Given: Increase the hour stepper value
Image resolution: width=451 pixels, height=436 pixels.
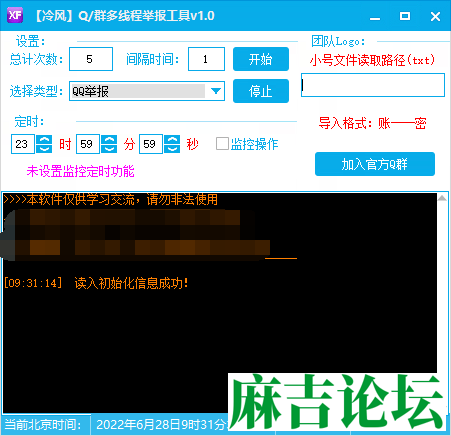Looking at the screenshot, I should pyautogui.click(x=44, y=139).
